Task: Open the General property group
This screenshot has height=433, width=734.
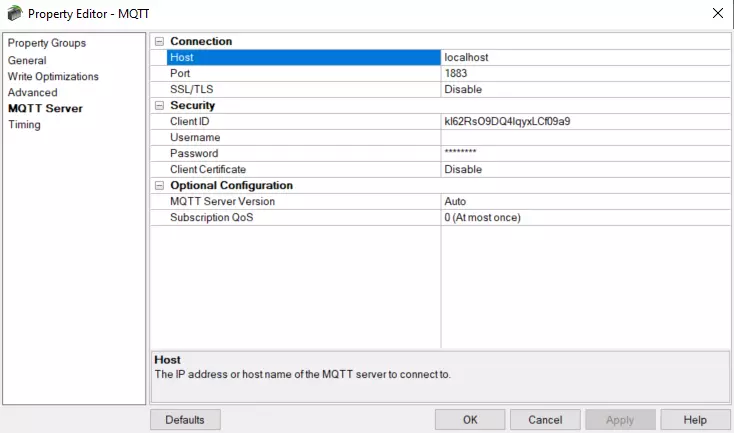Action: click(x=27, y=60)
